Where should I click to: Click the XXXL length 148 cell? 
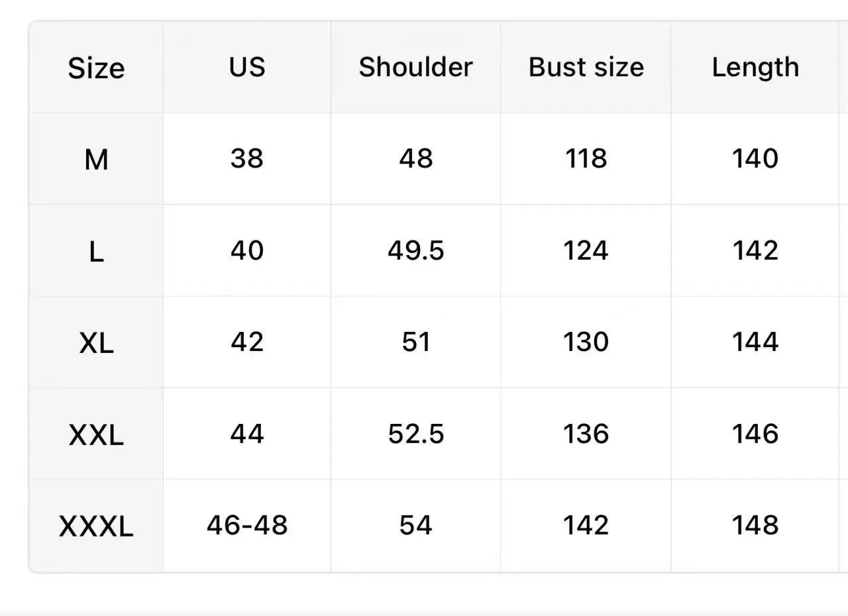pyautogui.click(x=755, y=525)
